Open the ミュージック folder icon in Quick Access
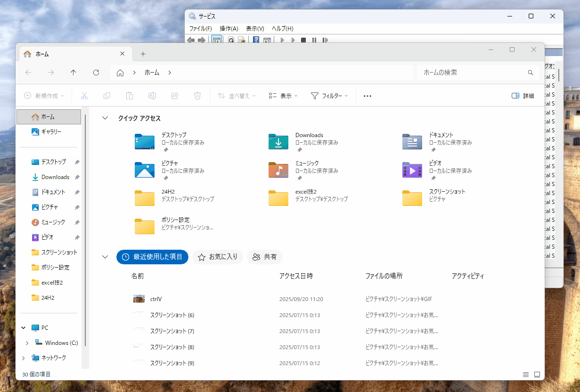 click(x=278, y=170)
